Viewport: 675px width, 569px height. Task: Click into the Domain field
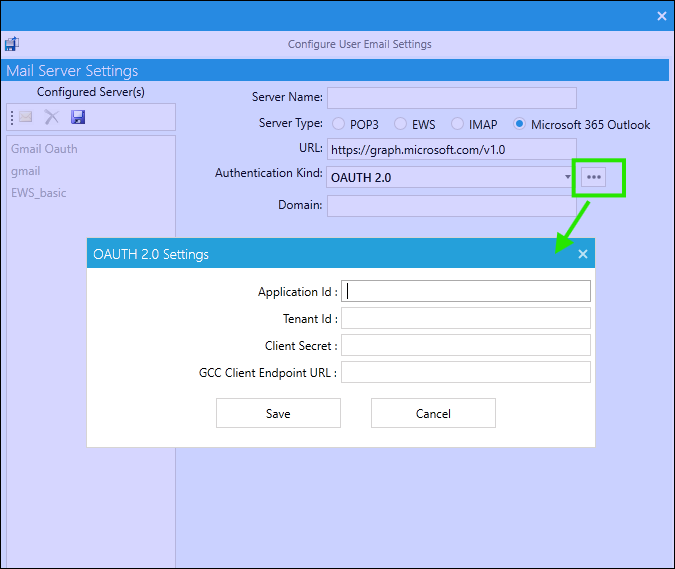[452, 206]
